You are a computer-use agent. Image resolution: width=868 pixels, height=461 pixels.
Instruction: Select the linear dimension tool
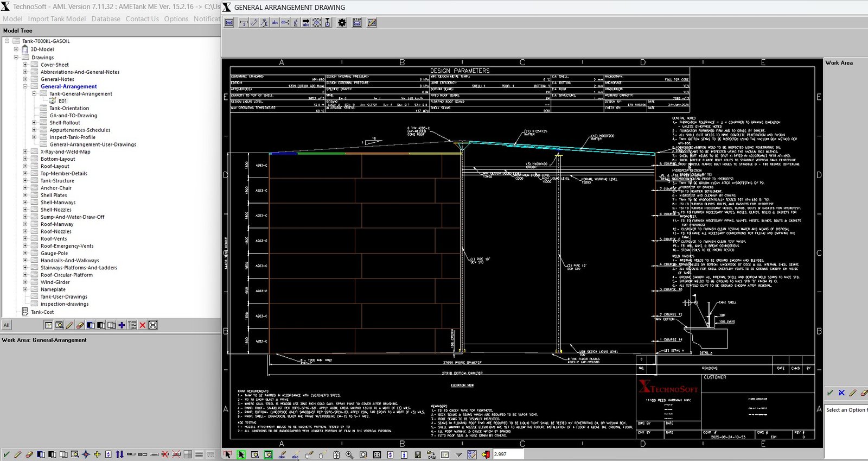(x=244, y=23)
